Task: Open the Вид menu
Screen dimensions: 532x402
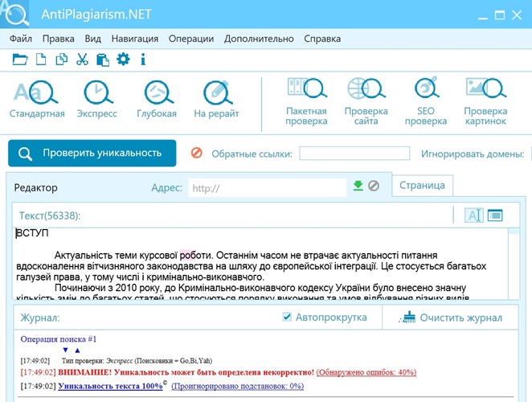Action: [93, 39]
